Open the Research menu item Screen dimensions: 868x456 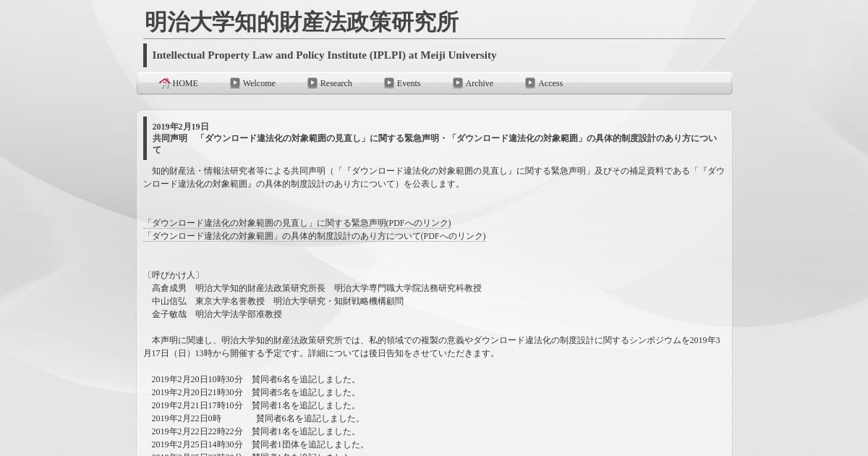pos(330,83)
